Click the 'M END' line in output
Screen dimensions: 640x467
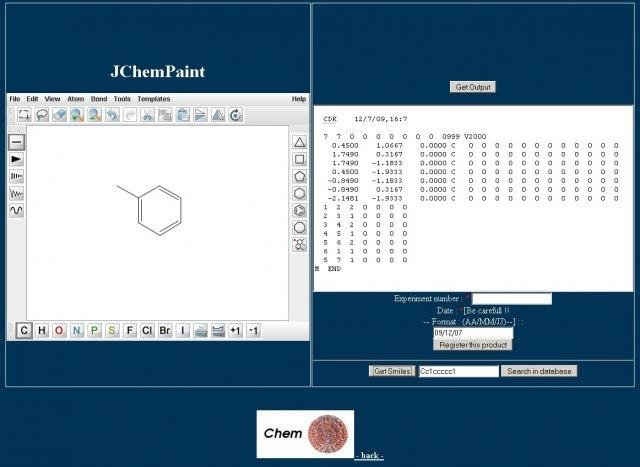point(328,269)
